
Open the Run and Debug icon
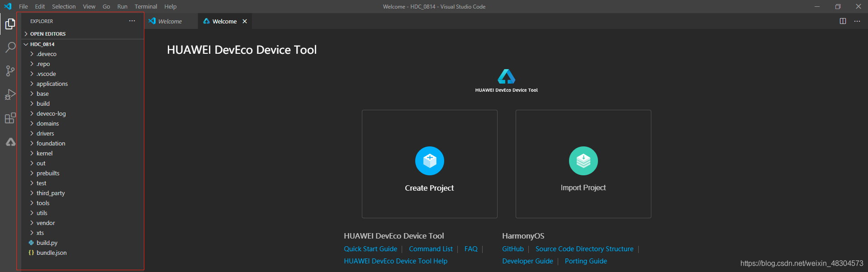click(x=10, y=94)
